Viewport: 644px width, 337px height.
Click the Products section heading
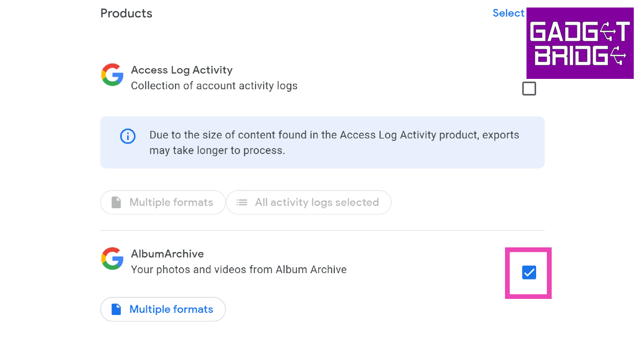(126, 13)
